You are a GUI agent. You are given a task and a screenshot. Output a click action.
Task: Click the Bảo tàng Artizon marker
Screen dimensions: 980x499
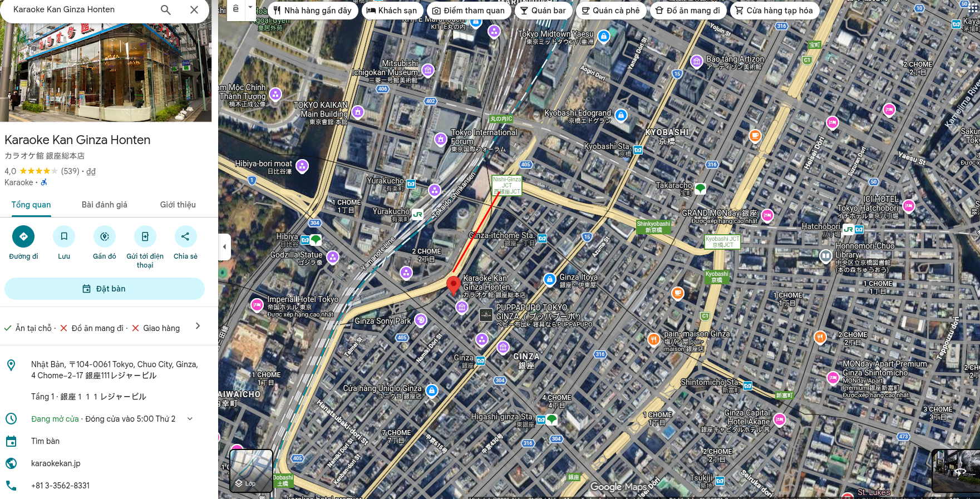[697, 61]
